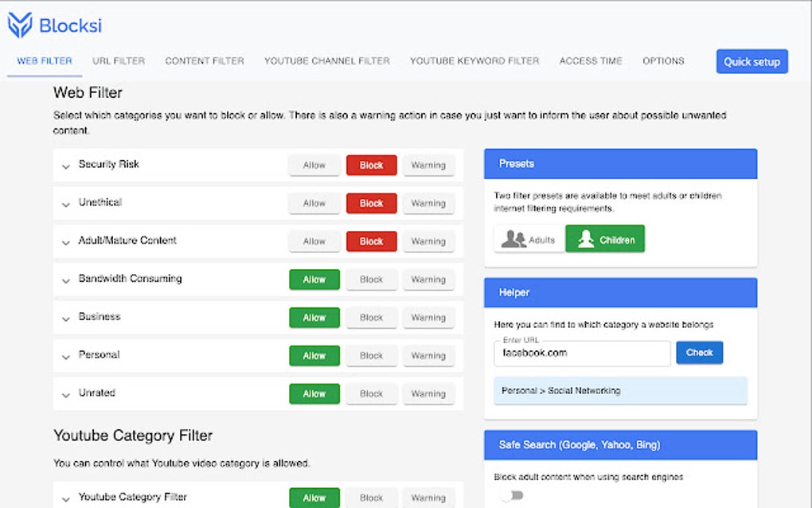812x508 pixels.
Task: Go to the Access Time tab
Action: 591,61
